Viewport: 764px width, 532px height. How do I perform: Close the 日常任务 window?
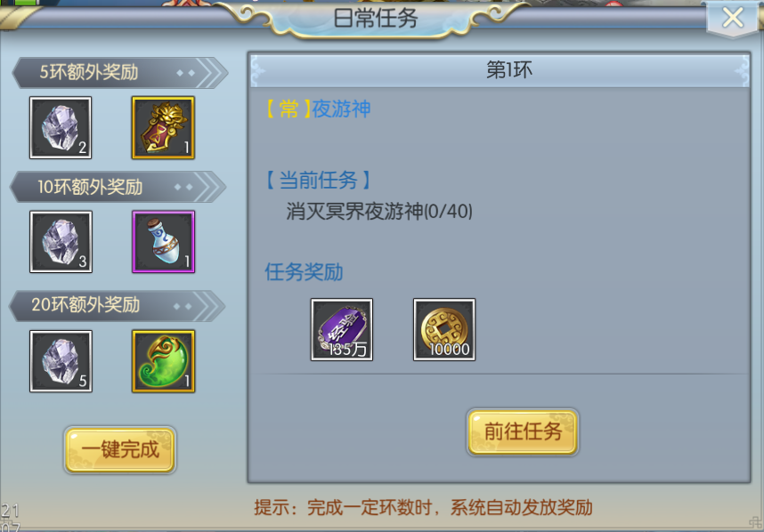point(732,18)
